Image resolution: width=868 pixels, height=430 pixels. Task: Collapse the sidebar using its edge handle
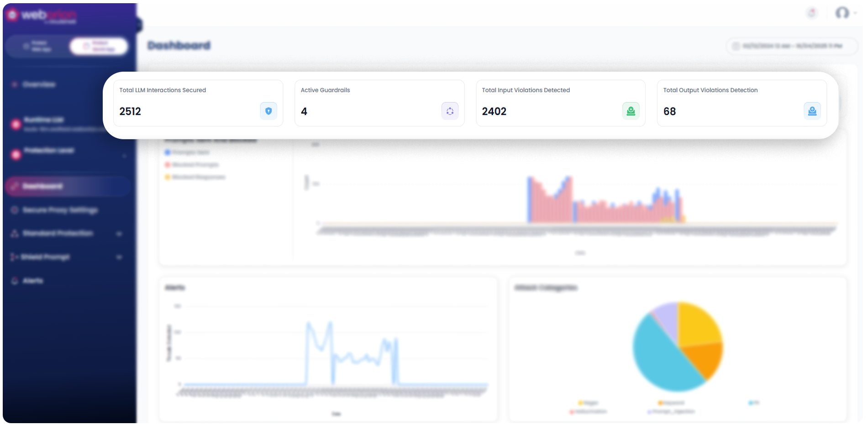click(139, 25)
